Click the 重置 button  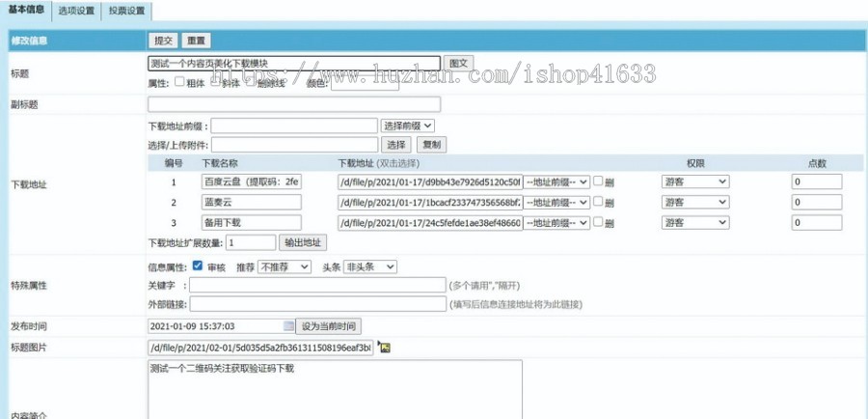click(196, 41)
